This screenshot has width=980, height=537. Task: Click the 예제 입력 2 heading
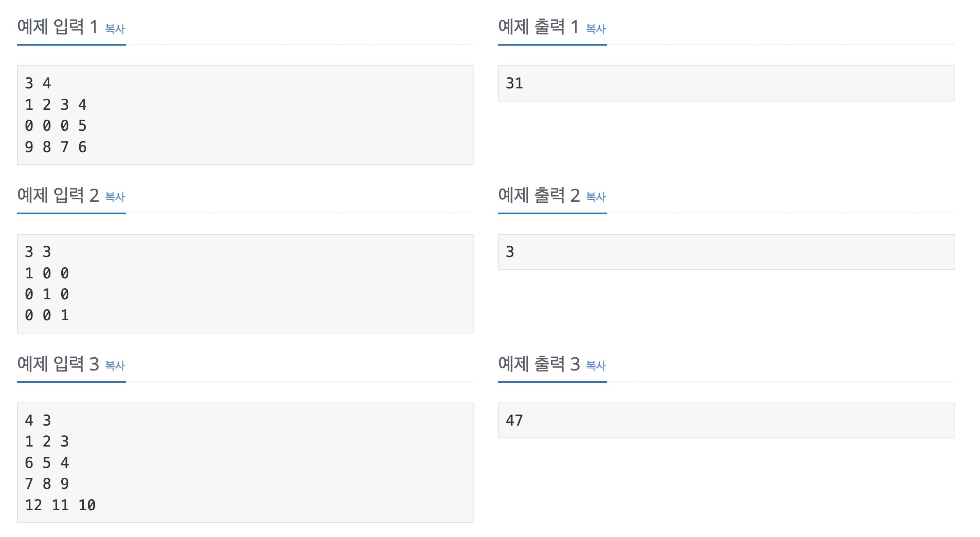click(58, 196)
